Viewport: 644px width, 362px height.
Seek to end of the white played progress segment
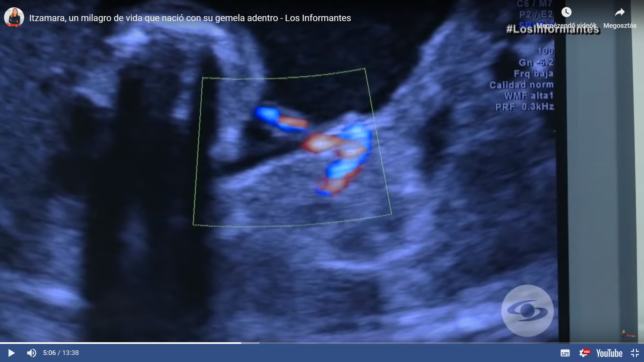coord(240,343)
